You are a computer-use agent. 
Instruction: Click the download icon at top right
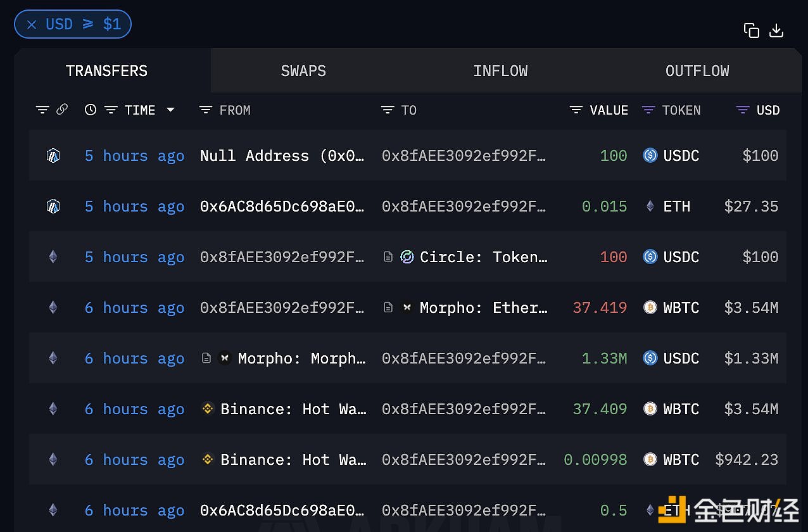coord(776,30)
